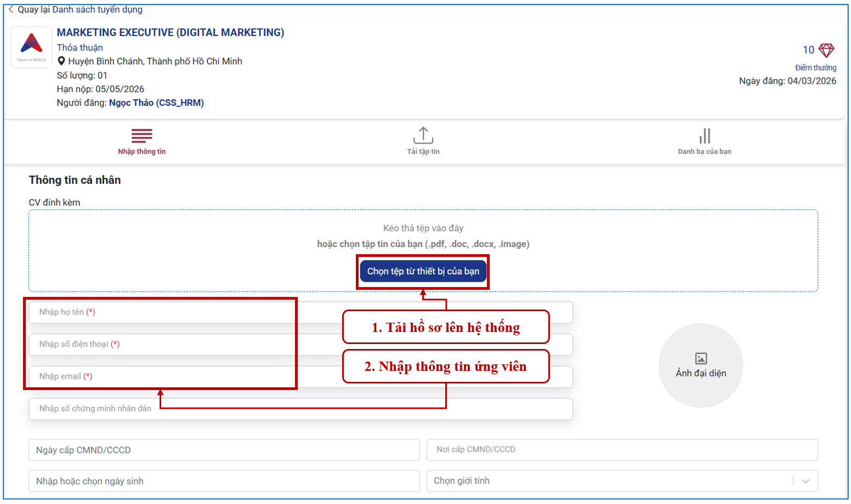Open the Nhập hoặc chọn ngày sinh picker
Image resolution: width=851 pixels, height=504 pixels.
(x=224, y=481)
